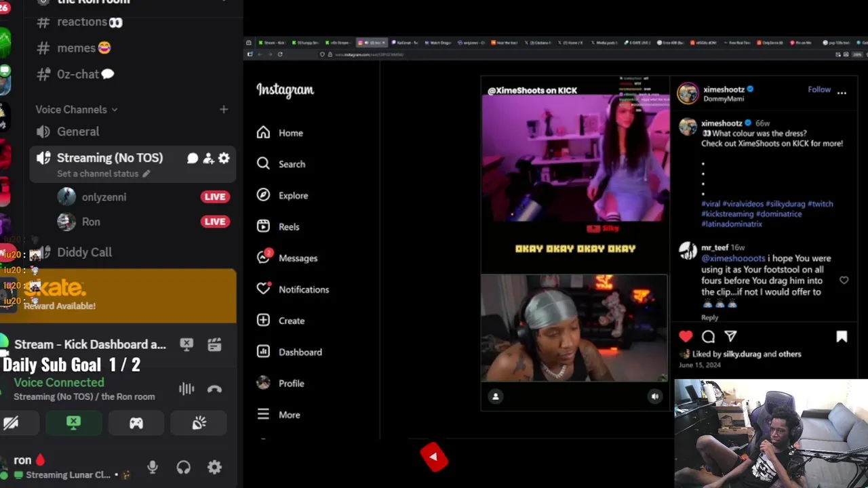Watch onlyzenni's LIVE stream badge
Screen dimensions: 868x488
pos(215,197)
